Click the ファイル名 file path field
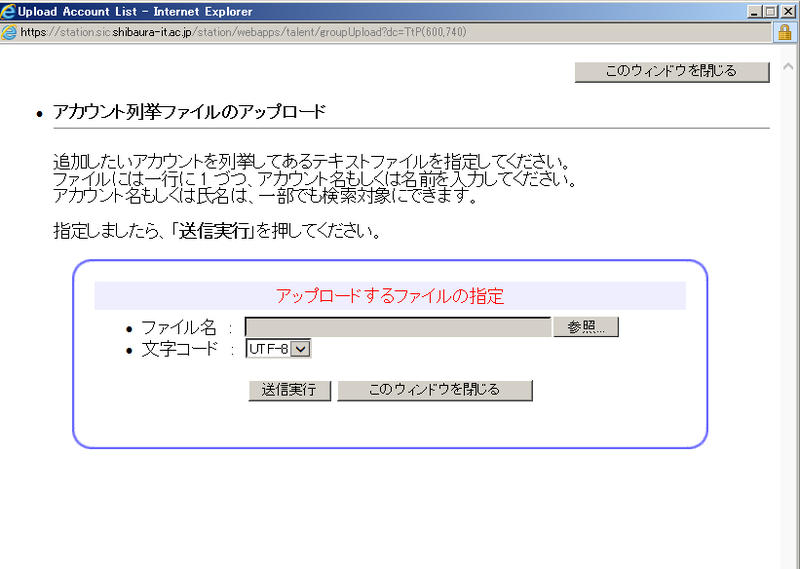800x569 pixels. point(398,327)
